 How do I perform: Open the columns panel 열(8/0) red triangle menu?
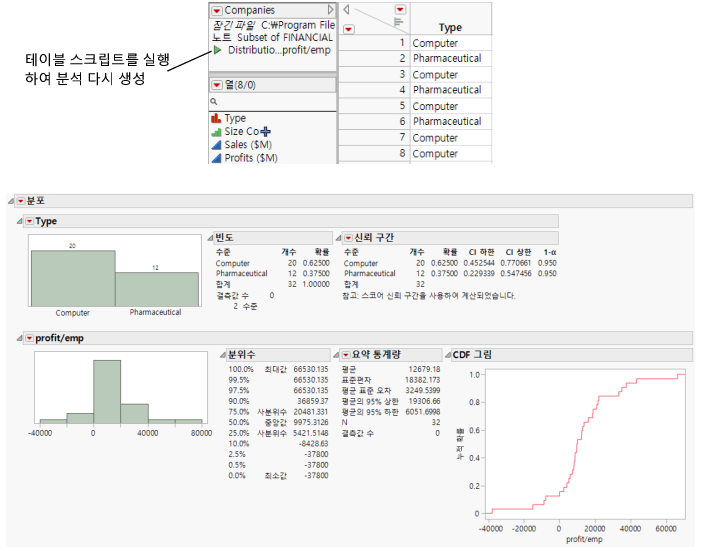pyautogui.click(x=217, y=85)
